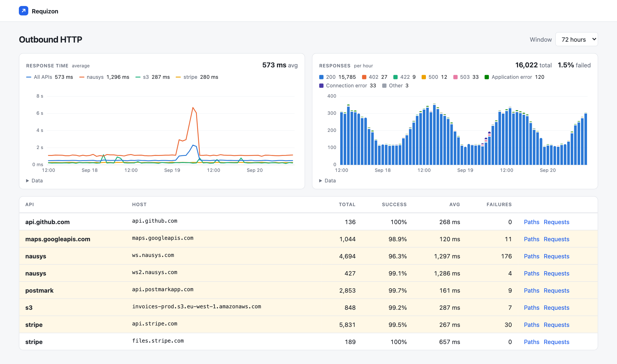Click the AVG column header

pyautogui.click(x=454, y=204)
